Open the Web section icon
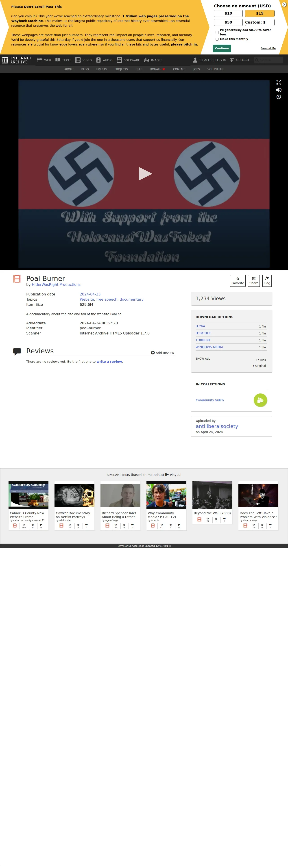Viewport: 288px width, 868px height. [39, 60]
